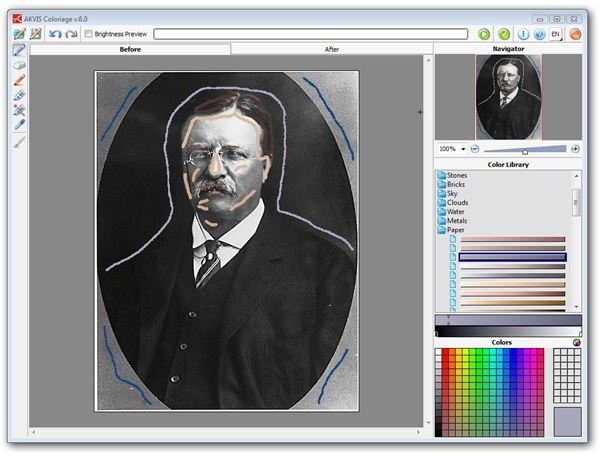Click the Color Library scroll down arrow
This screenshot has width=600, height=456.
(576, 307)
